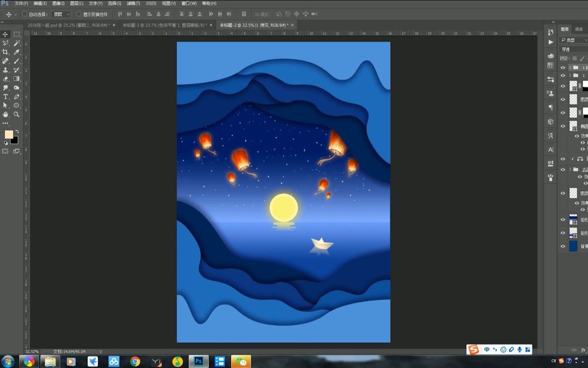Select the Zoom tool

[16, 114]
